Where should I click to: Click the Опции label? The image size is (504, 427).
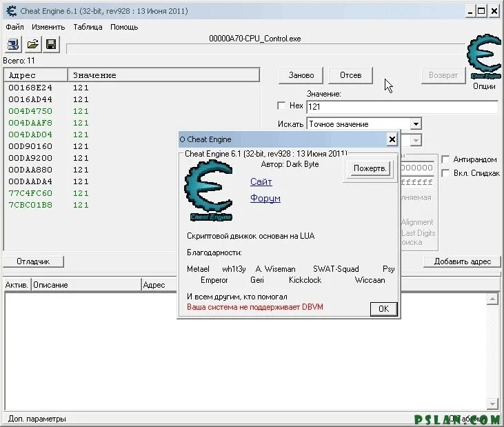coord(484,86)
